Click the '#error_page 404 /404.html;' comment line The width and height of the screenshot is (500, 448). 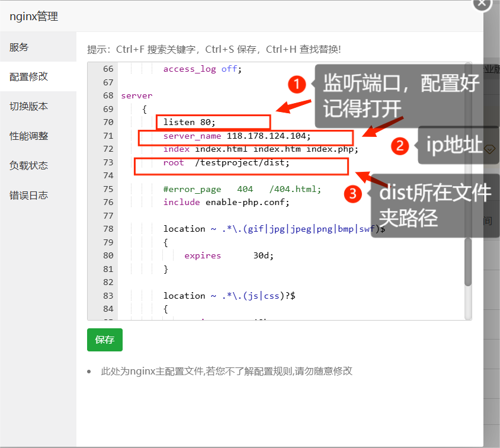click(x=242, y=189)
